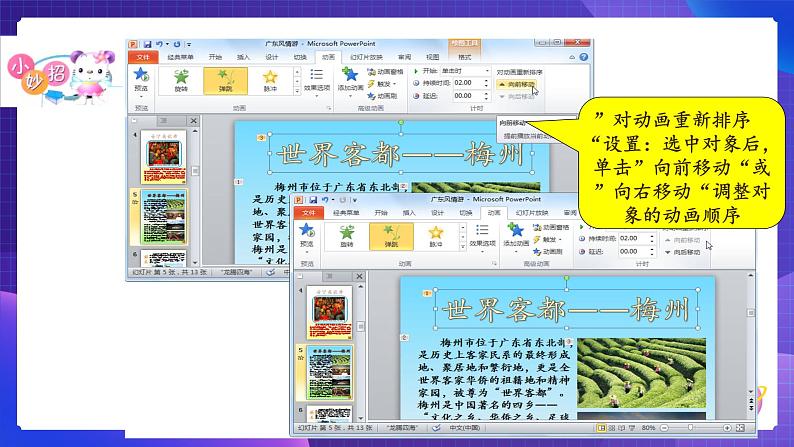The image size is (794, 447).
Task: Click 向前移动 move earlier button in the upper window
Action: coord(517,85)
